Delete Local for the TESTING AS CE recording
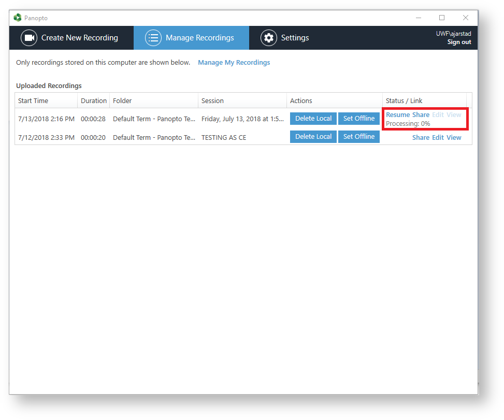 [x=313, y=137]
